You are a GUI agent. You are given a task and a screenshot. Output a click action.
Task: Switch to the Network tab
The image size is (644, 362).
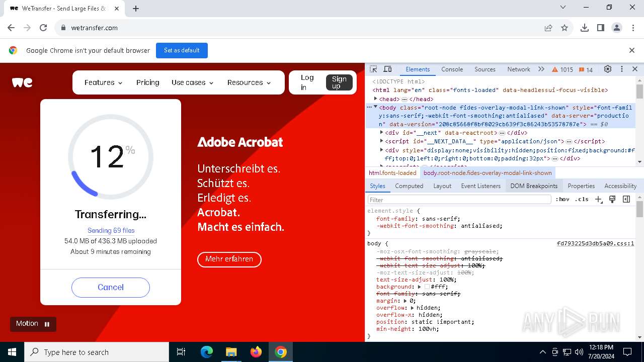(x=519, y=69)
